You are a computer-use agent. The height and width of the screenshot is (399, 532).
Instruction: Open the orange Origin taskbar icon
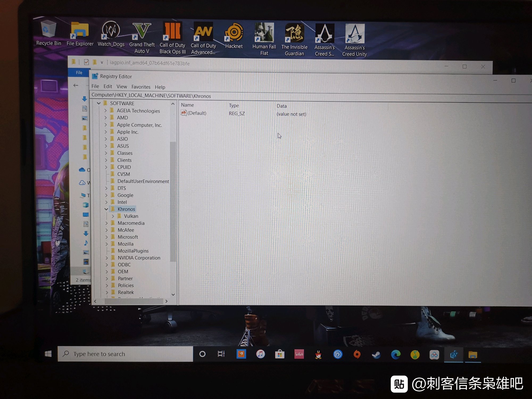(357, 355)
